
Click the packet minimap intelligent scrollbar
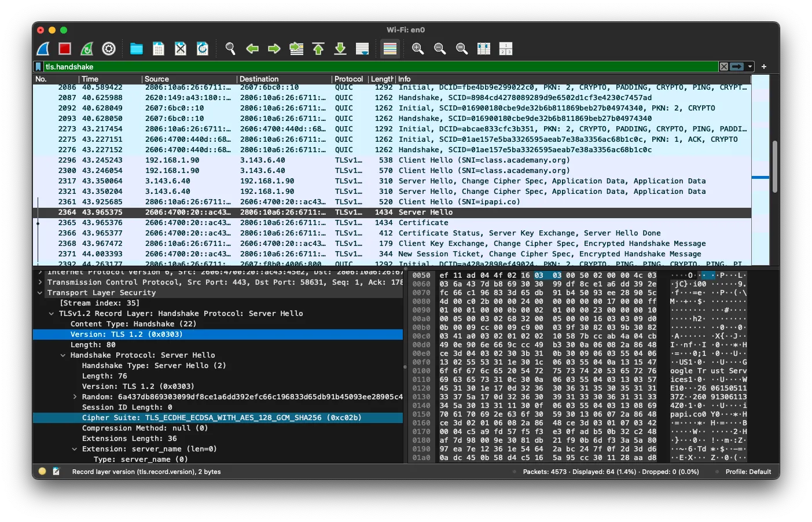pyautogui.click(x=760, y=170)
